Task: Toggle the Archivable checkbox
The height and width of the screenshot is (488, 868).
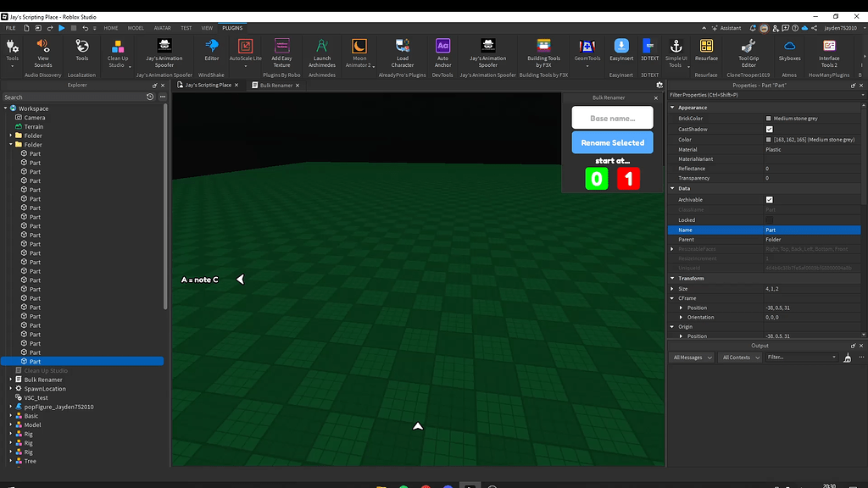Action: pos(770,200)
